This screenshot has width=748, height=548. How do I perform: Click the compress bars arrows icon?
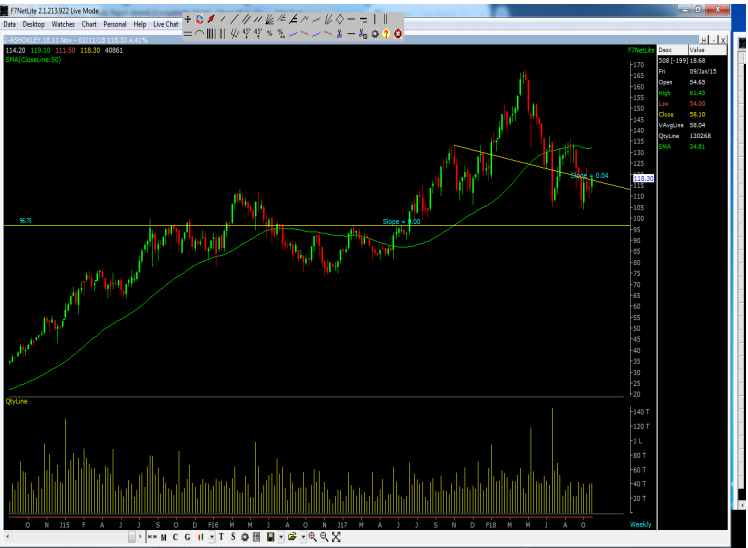[153, 537]
